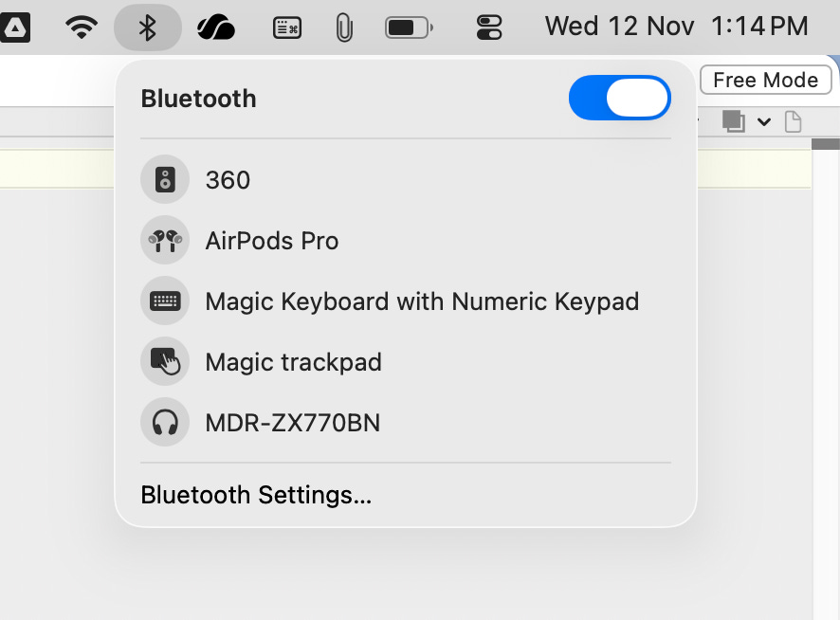Click the 360 speaker device icon
The width and height of the screenshot is (840, 620).
pyautogui.click(x=165, y=179)
